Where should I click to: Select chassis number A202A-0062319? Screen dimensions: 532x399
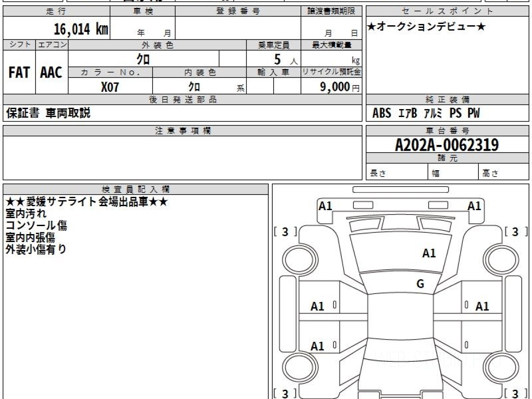pos(447,145)
